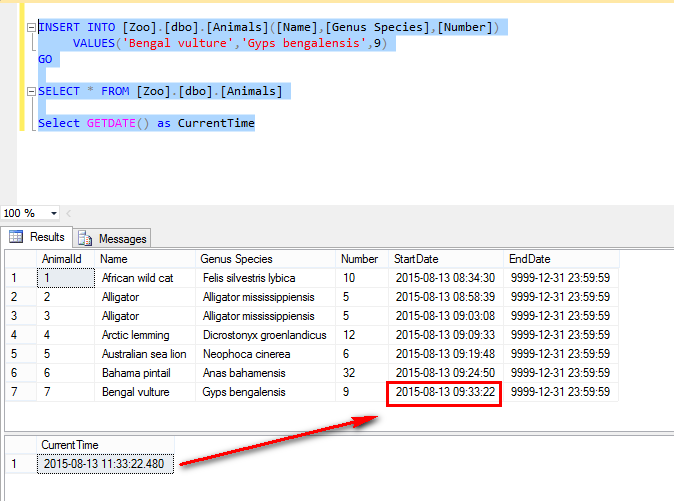Select the Anas bahamensis cell
This screenshot has height=501, width=674.
pos(265,373)
